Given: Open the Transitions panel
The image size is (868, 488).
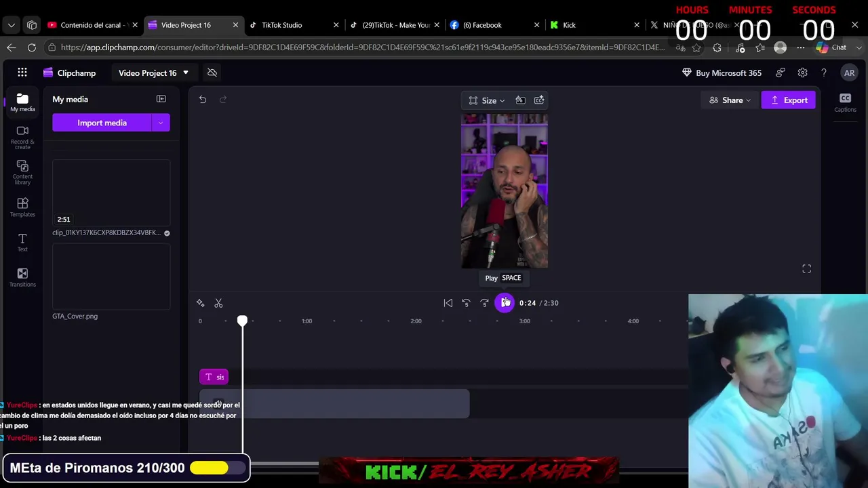Looking at the screenshot, I should coord(22,277).
